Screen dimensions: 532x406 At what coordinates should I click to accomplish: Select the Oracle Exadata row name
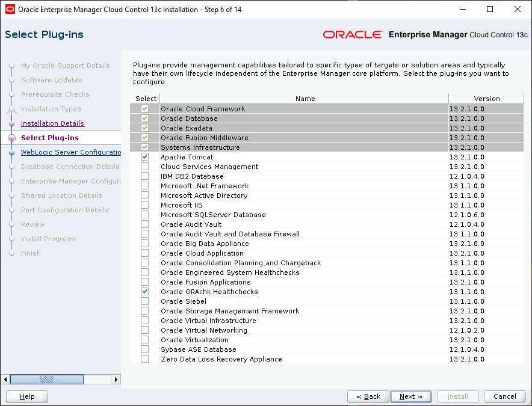[x=187, y=128]
